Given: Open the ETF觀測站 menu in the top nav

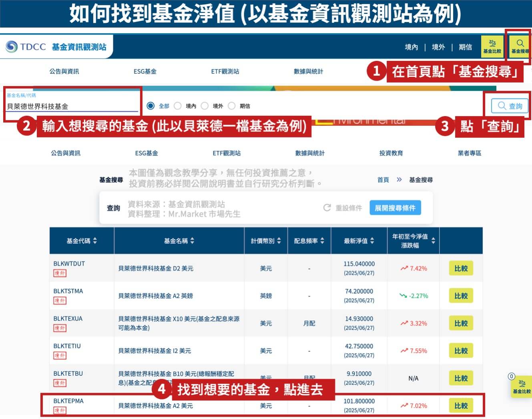Looking at the screenshot, I should (x=225, y=71).
